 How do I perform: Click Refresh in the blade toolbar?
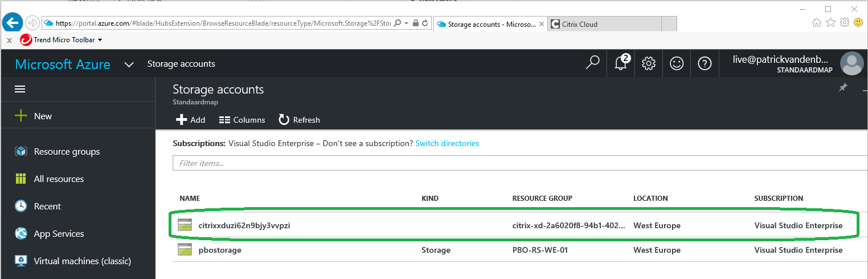(x=299, y=120)
